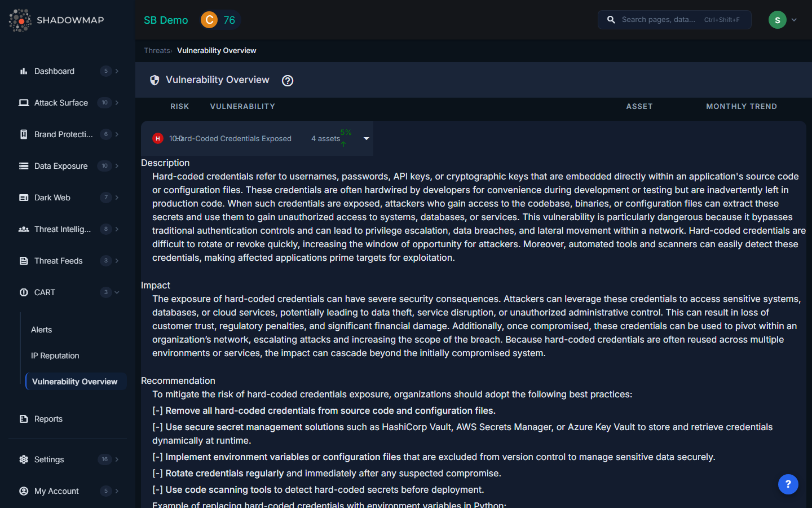Image resolution: width=812 pixels, height=508 pixels.
Task: Open the Dark Web monitoring icon
Action: pyautogui.click(x=24, y=198)
